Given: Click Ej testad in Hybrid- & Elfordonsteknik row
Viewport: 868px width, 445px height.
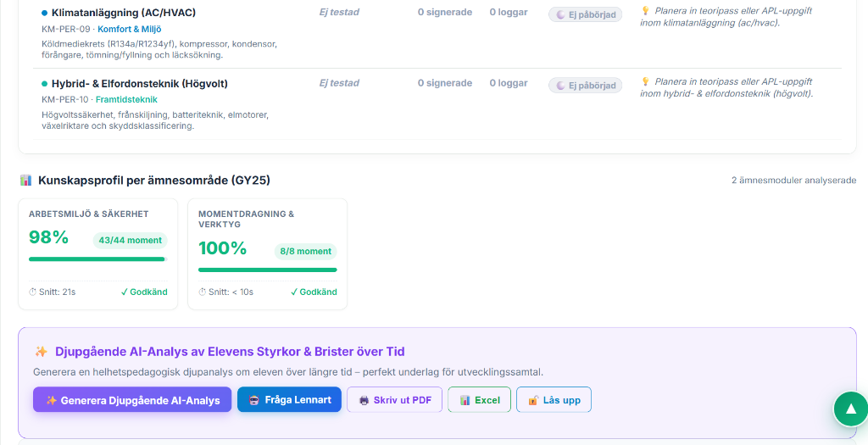Looking at the screenshot, I should (339, 83).
